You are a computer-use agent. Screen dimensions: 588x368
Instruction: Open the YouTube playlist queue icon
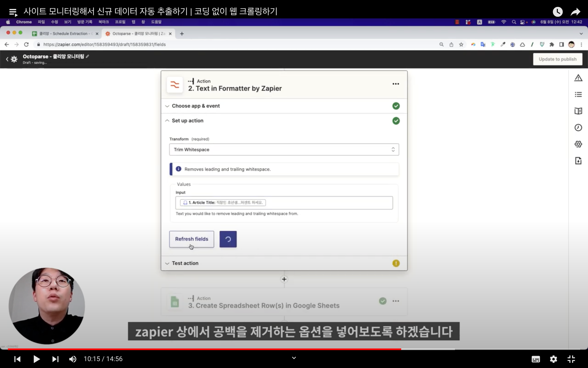click(13, 12)
